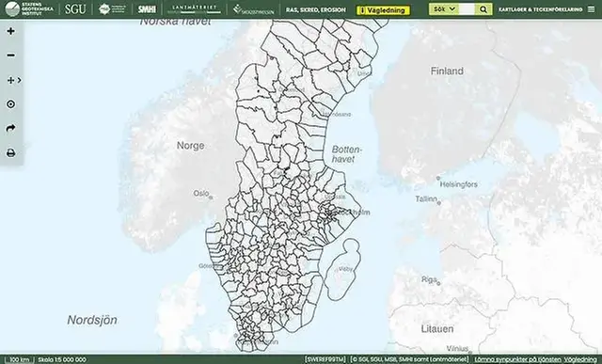Open the print map icon
The height and width of the screenshot is (364, 602).
[x=10, y=152]
